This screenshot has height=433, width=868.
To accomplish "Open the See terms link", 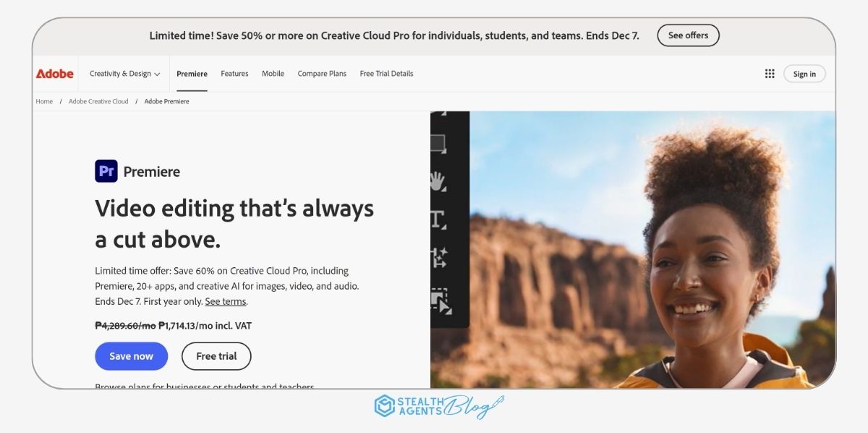I will tap(226, 301).
